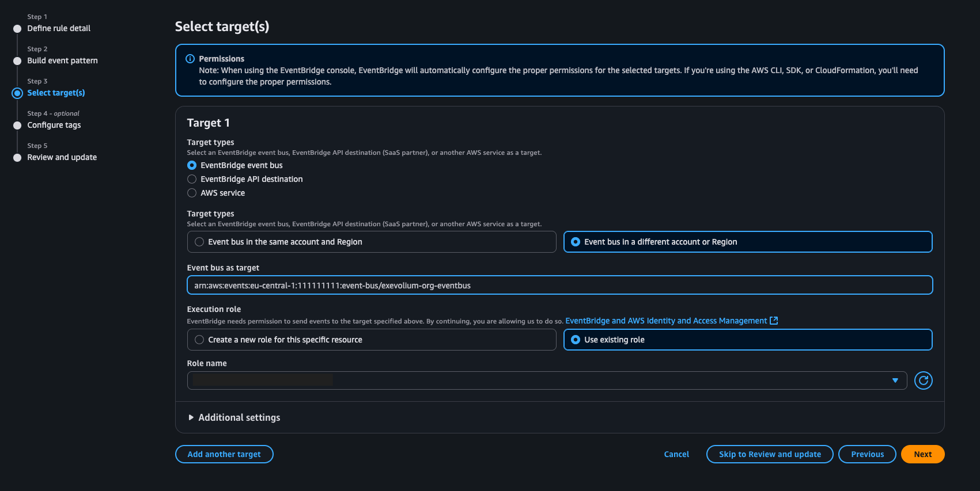
Task: Choose the Use existing role option
Action: pos(576,340)
